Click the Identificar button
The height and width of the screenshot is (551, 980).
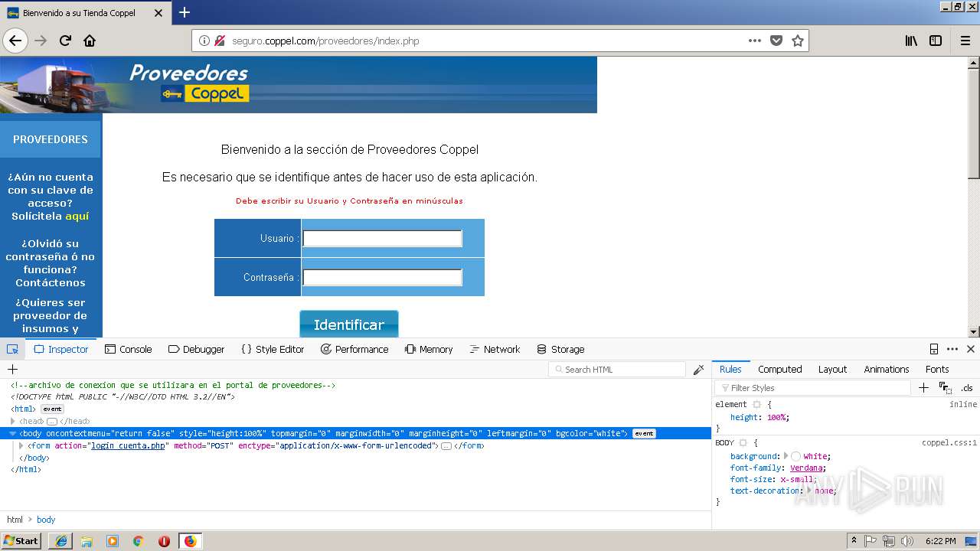pos(349,324)
